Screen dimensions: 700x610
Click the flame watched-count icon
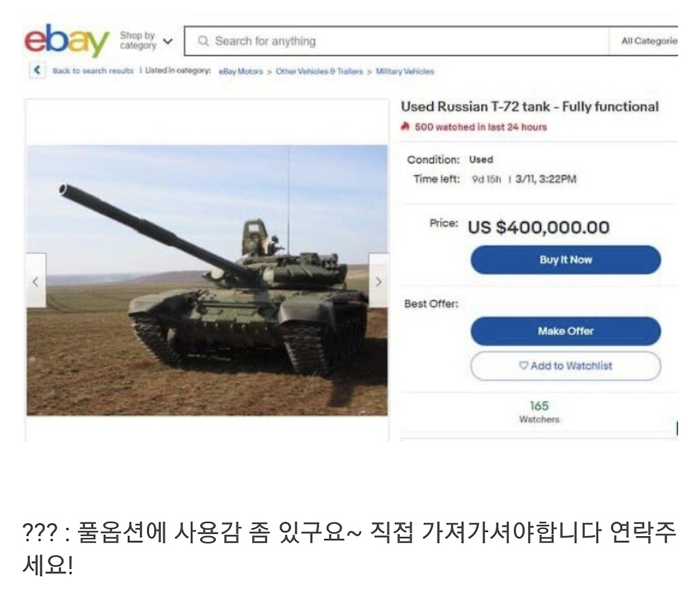405,127
